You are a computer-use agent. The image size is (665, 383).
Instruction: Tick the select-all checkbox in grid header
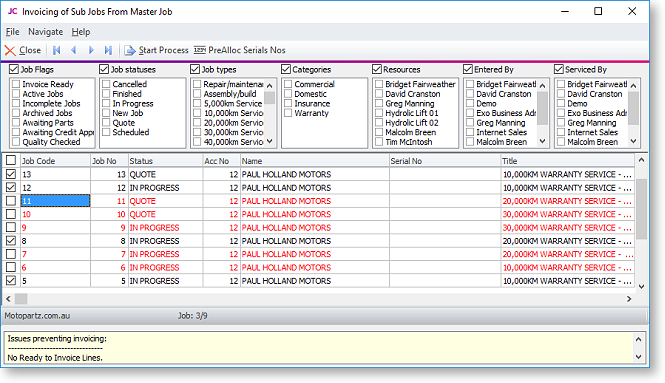click(x=11, y=160)
